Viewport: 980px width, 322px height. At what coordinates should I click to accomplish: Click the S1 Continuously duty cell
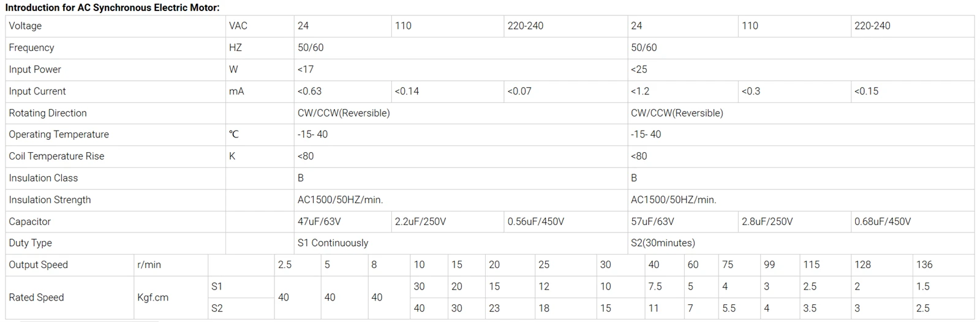461,243
